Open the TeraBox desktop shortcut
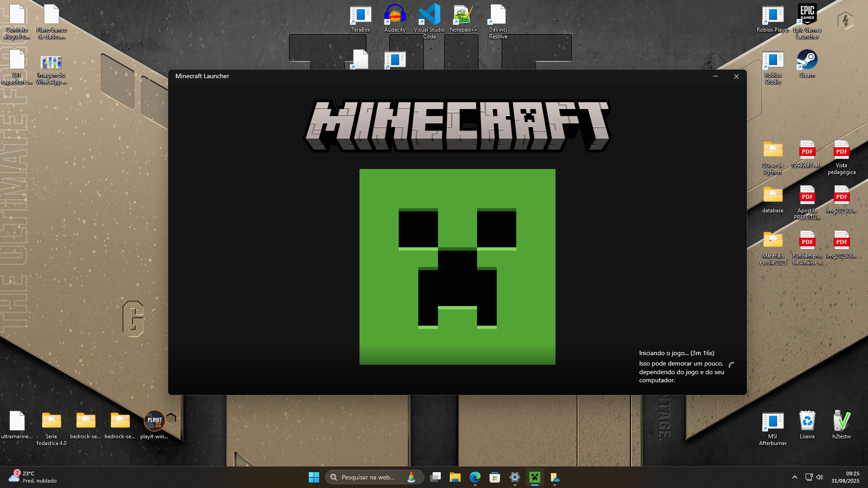The height and width of the screenshot is (488, 868). point(360,19)
